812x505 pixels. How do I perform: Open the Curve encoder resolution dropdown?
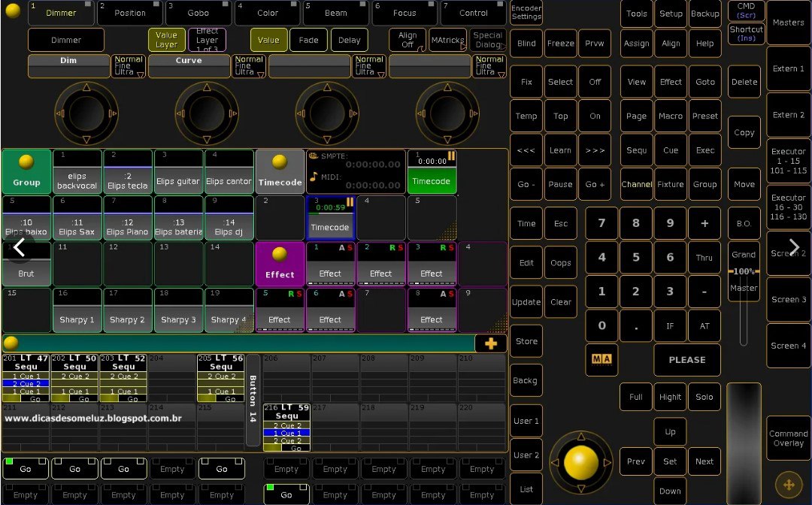point(249,66)
